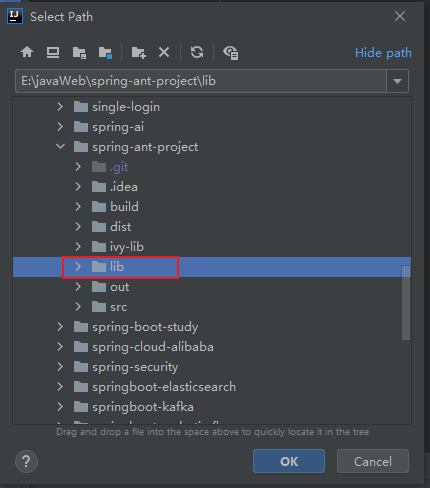Viewport: 430px width, 488px height.
Task: Create a New Folder icon
Action: (x=139, y=52)
